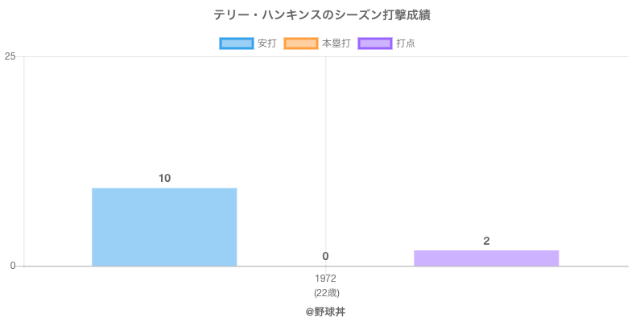The height and width of the screenshot is (322, 644).
Task: Click the y-axis label 25
Action: pyautogui.click(x=10, y=56)
